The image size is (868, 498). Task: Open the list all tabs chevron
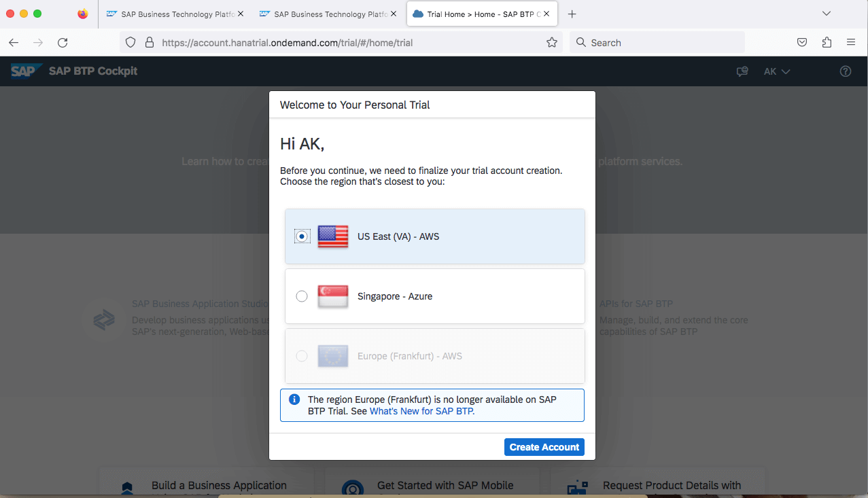(827, 14)
